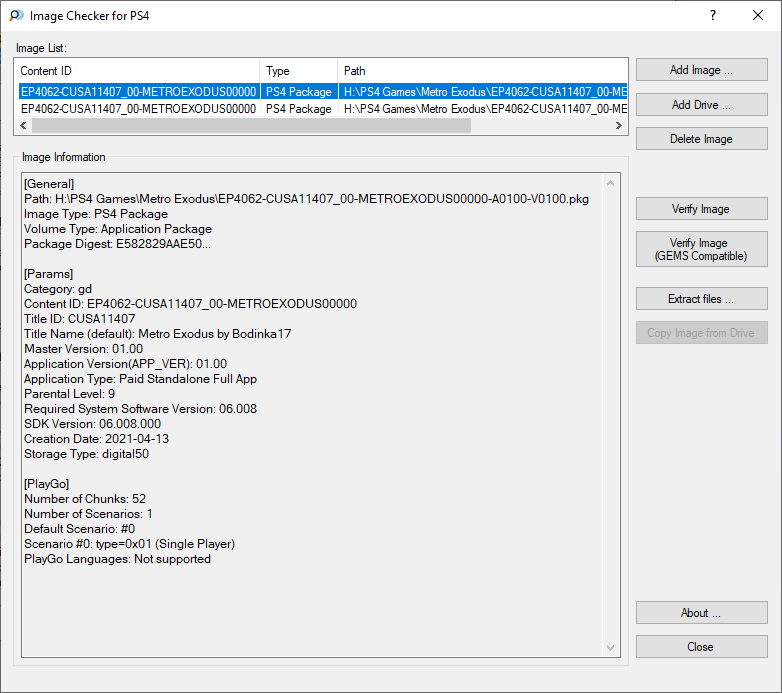Viewport: 782px width, 693px height.
Task: Click the Path line in image information
Action: click(306, 199)
